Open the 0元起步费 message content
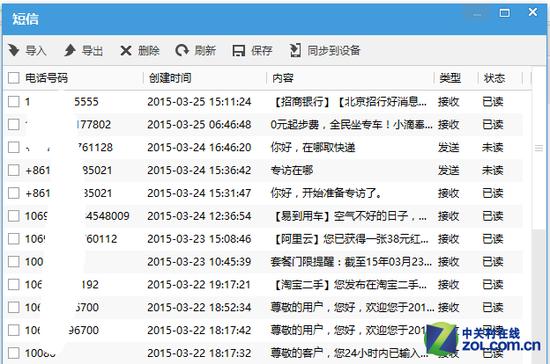This screenshot has width=550, height=364. click(x=351, y=124)
